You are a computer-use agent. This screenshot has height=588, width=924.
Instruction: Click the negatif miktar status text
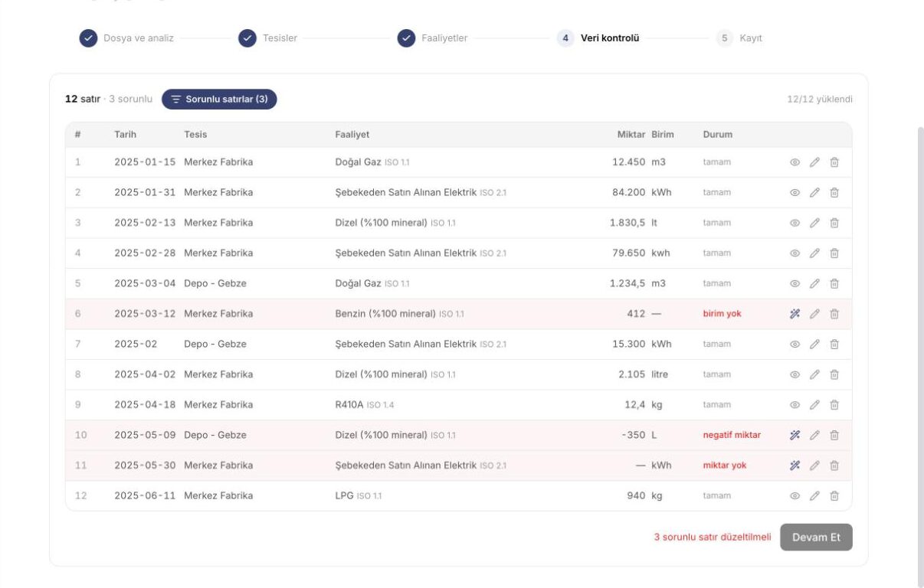click(732, 435)
